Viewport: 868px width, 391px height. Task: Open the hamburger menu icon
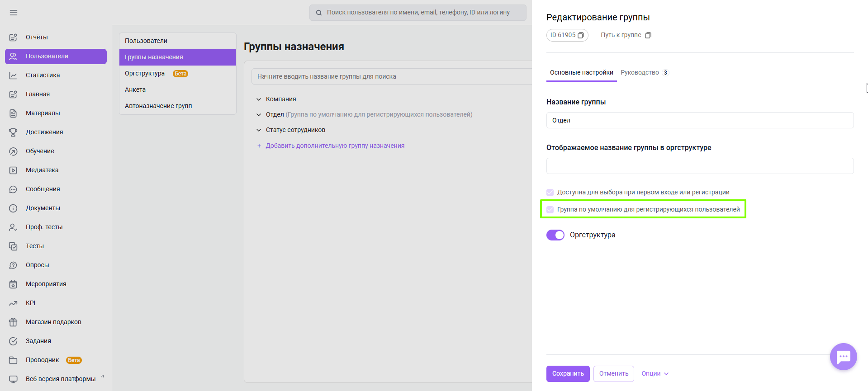tap(14, 13)
